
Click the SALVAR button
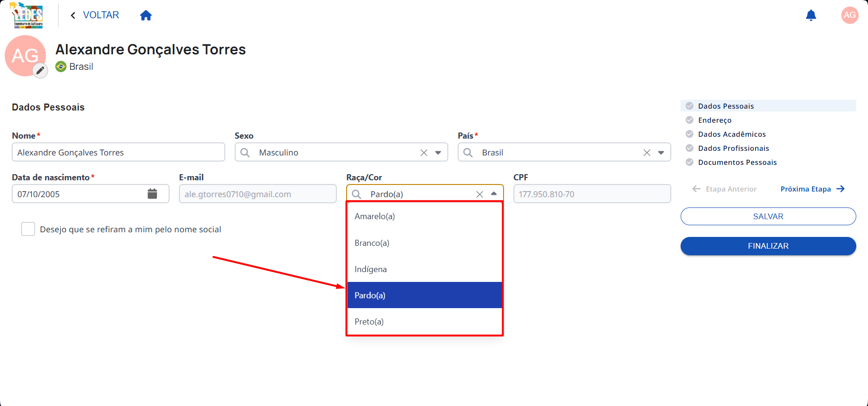click(768, 216)
